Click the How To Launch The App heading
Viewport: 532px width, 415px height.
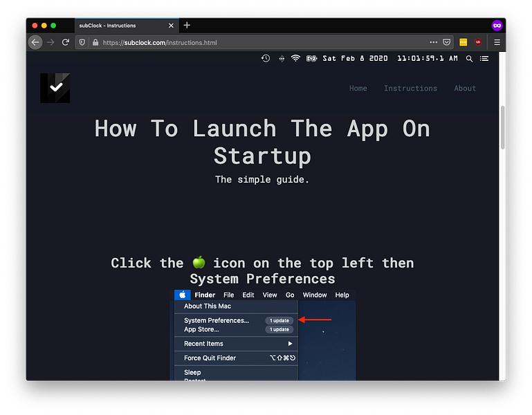point(262,142)
